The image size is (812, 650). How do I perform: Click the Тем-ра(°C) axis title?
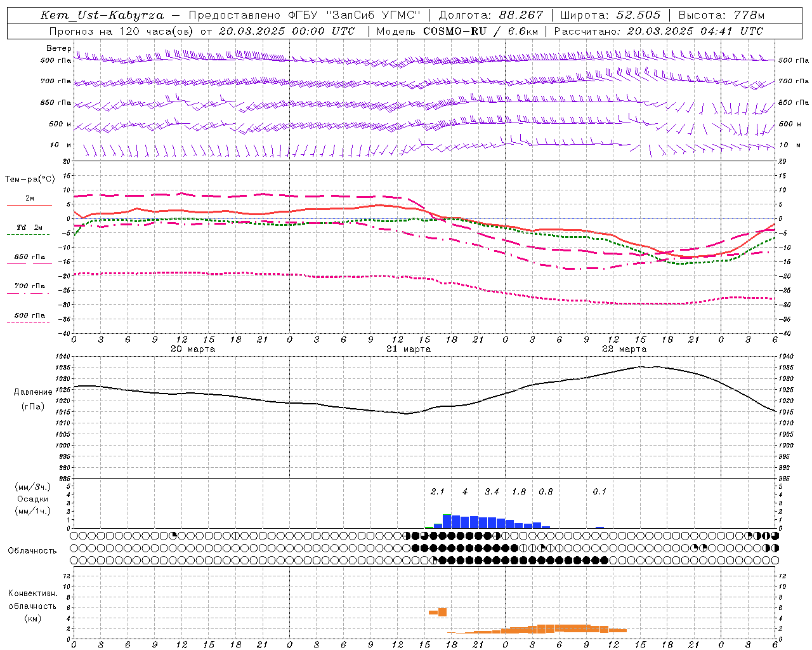(x=30, y=180)
